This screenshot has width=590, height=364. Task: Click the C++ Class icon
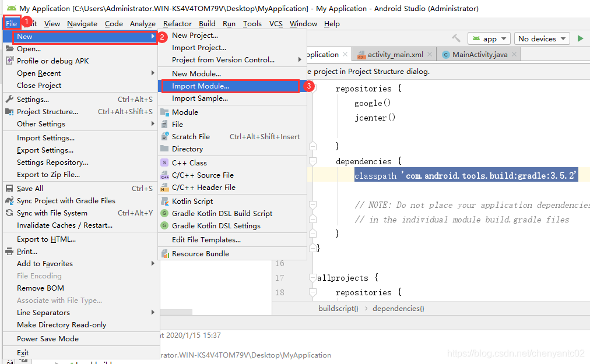(x=164, y=162)
